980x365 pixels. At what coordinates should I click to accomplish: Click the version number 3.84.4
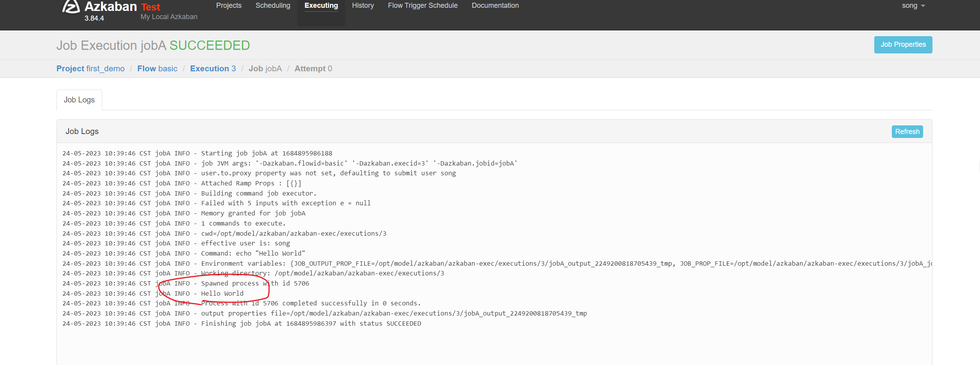[94, 18]
